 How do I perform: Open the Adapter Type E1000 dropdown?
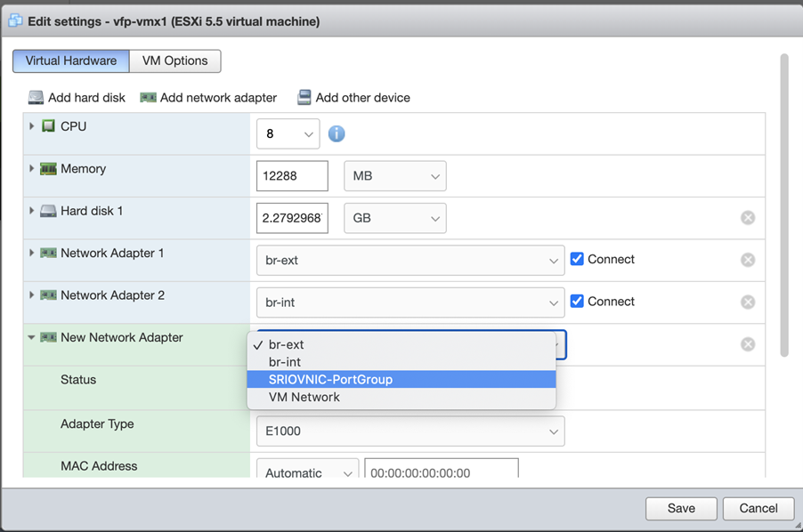410,431
